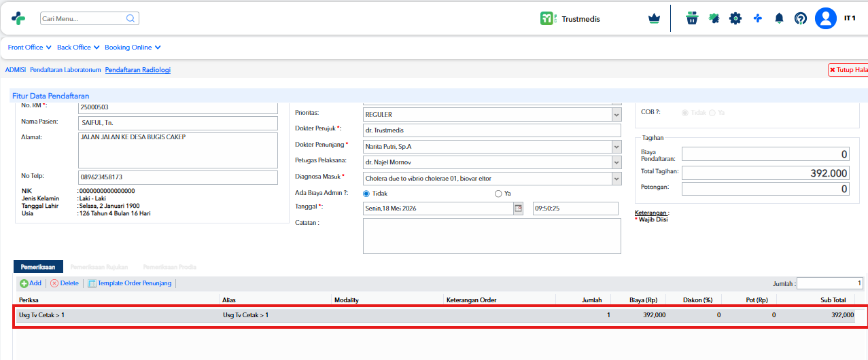Click the Trustmedis cross logo at top left

pos(18,18)
